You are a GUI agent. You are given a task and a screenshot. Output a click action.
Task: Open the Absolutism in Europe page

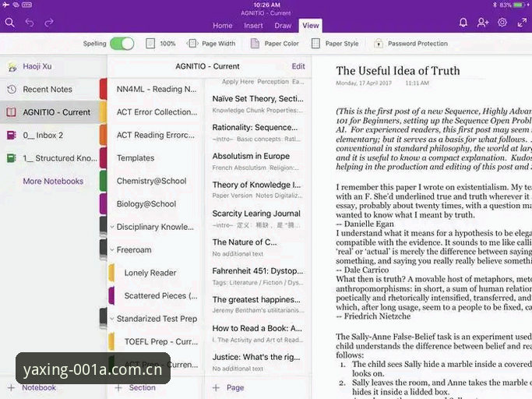[x=258, y=161]
